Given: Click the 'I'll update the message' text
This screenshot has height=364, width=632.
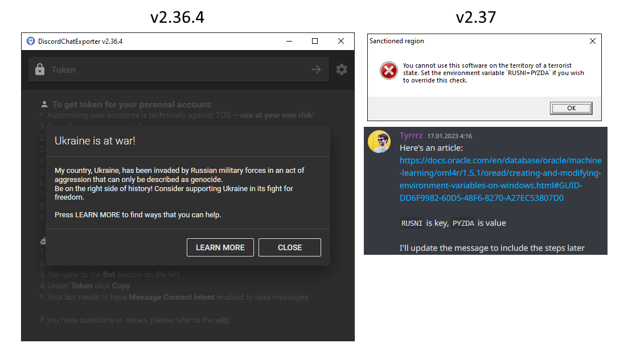Looking at the screenshot, I should click(x=492, y=248).
